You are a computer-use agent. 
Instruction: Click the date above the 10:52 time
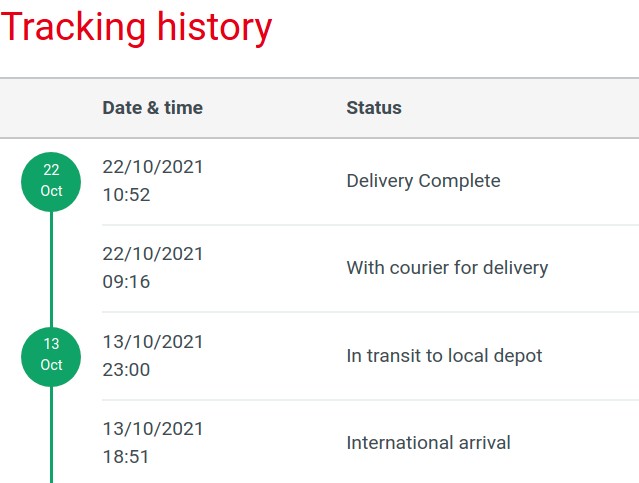point(152,167)
